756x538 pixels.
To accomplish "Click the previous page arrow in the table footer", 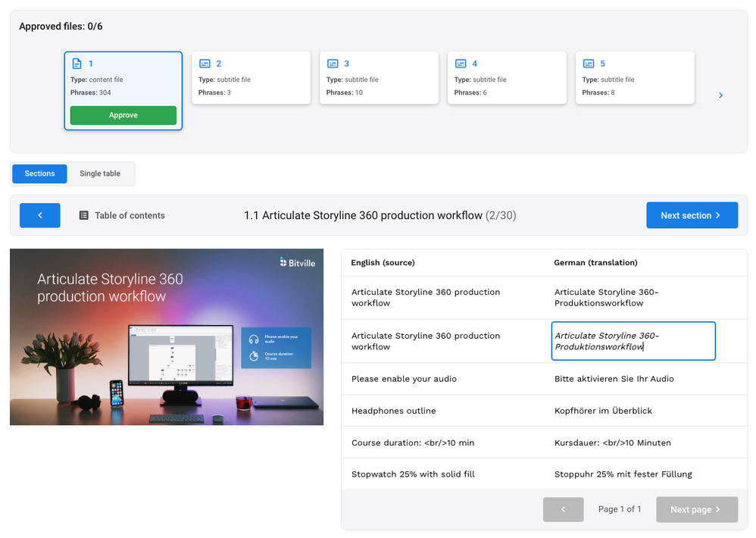I will pyautogui.click(x=563, y=509).
